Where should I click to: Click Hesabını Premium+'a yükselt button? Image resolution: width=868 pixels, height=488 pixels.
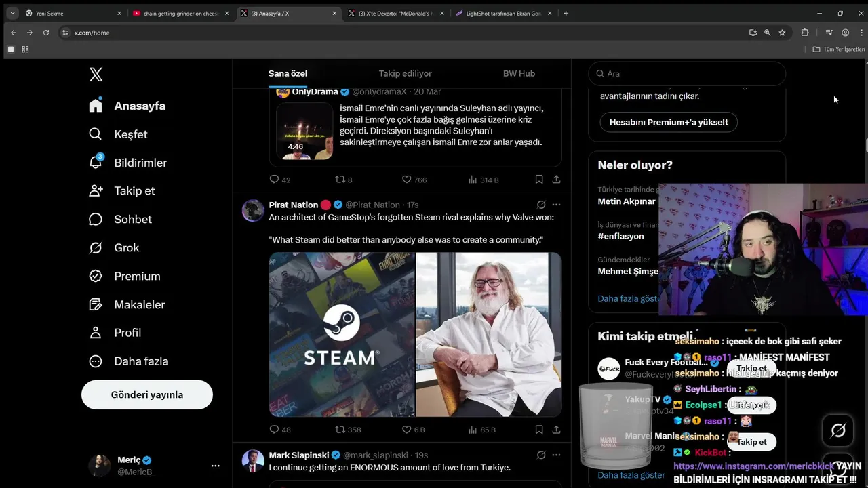coord(669,122)
